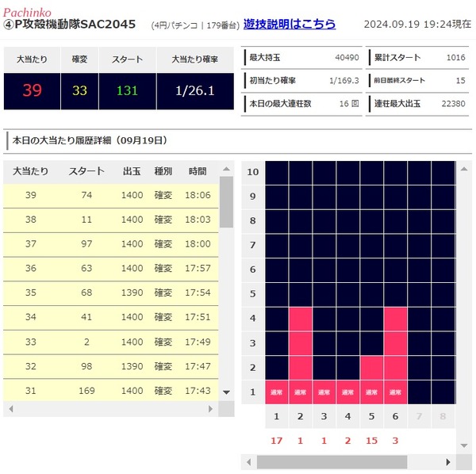Click the 通常 cell in chart column 1
Image resolution: width=476 pixels, height=474 pixels.
pyautogui.click(x=277, y=392)
